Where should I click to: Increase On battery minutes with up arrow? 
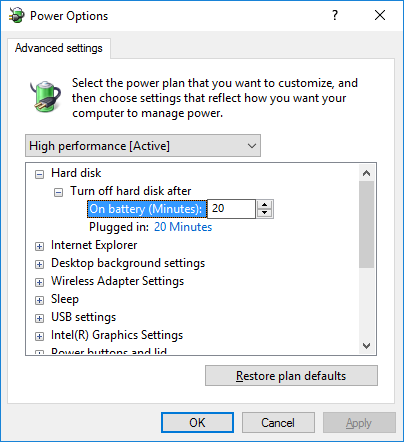pos(265,205)
